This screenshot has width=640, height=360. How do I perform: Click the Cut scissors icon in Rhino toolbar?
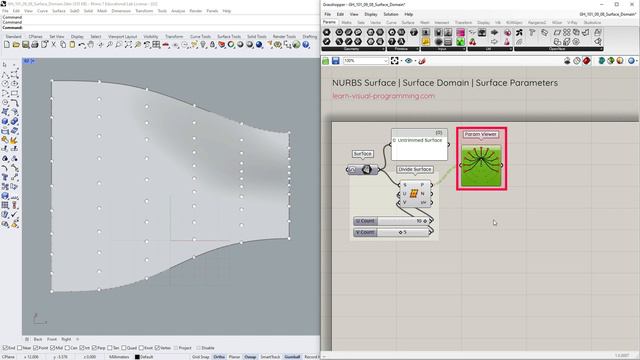click(53, 44)
